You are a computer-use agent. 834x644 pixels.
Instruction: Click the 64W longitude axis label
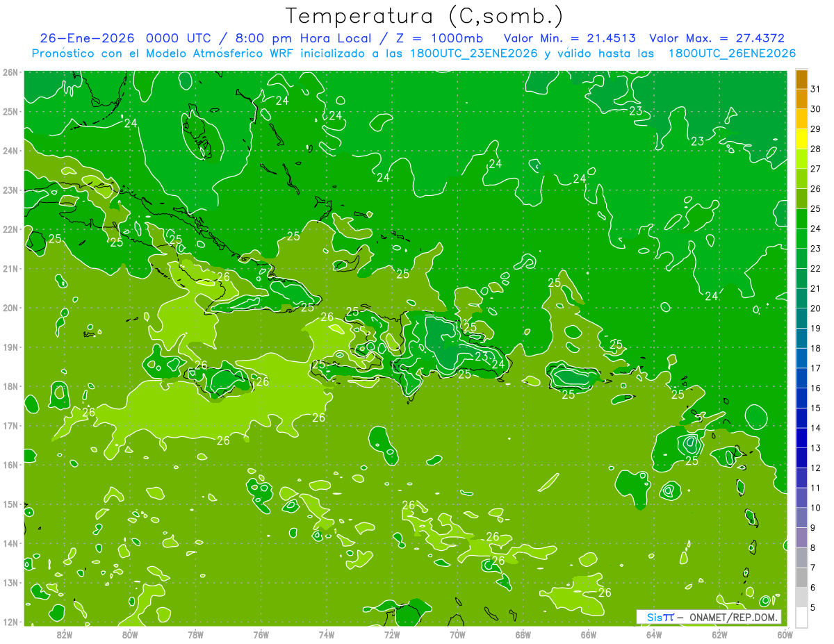point(654,634)
